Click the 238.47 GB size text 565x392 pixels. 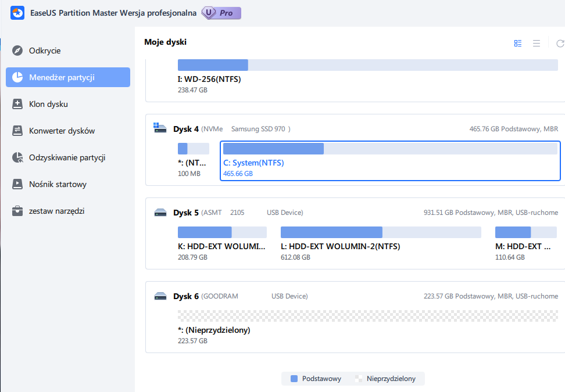(x=192, y=90)
